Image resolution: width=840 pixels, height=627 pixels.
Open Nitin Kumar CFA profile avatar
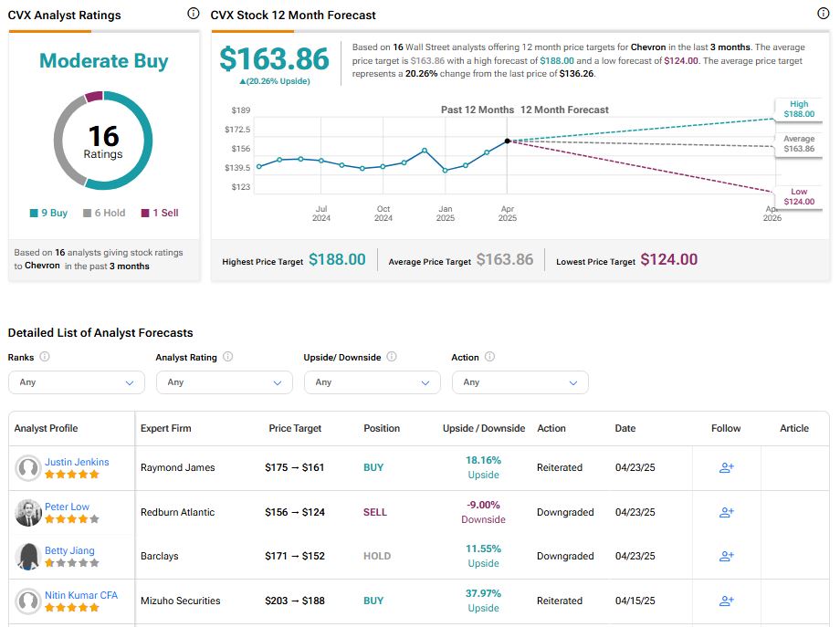(28, 601)
